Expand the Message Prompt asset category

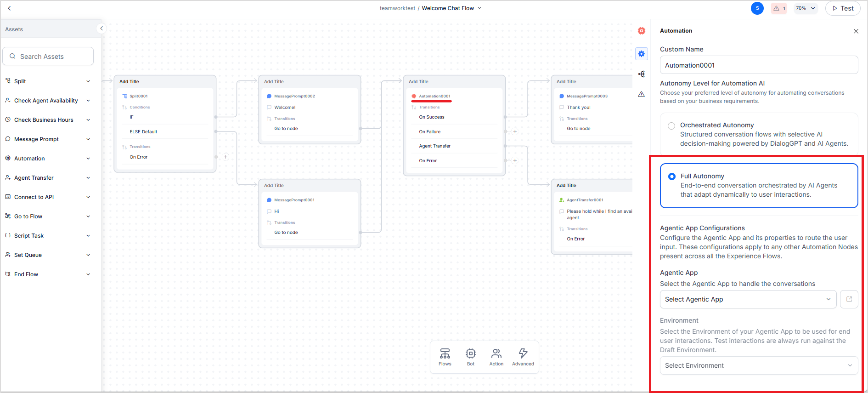48,139
